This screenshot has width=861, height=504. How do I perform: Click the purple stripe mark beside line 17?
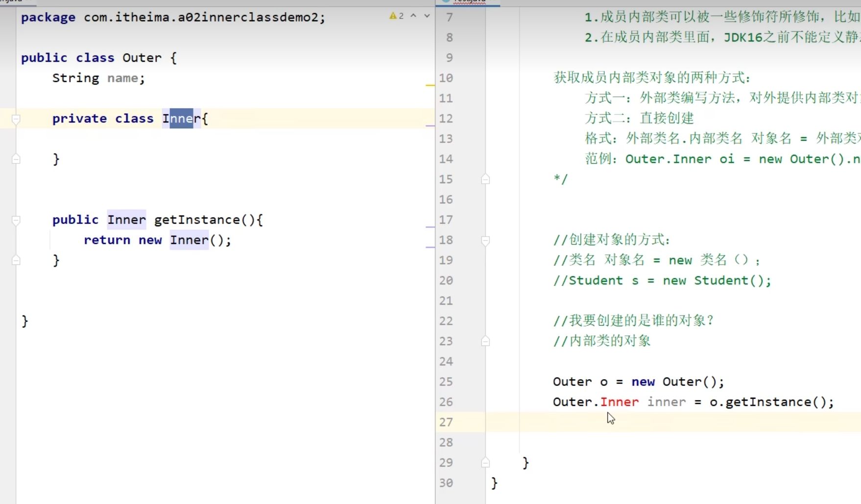[x=430, y=227]
